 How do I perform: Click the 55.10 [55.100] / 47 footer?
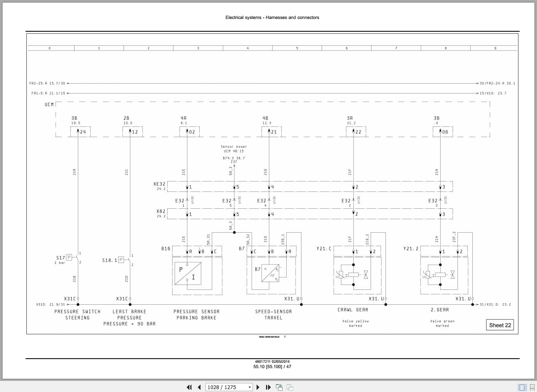tap(272, 366)
